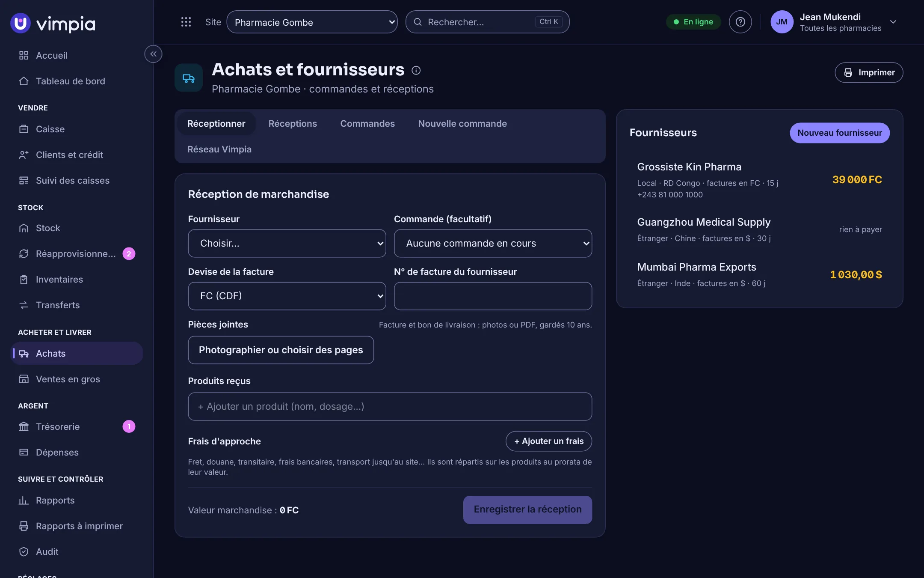
Task: Open Suivi des caisses
Action: [x=77, y=180]
